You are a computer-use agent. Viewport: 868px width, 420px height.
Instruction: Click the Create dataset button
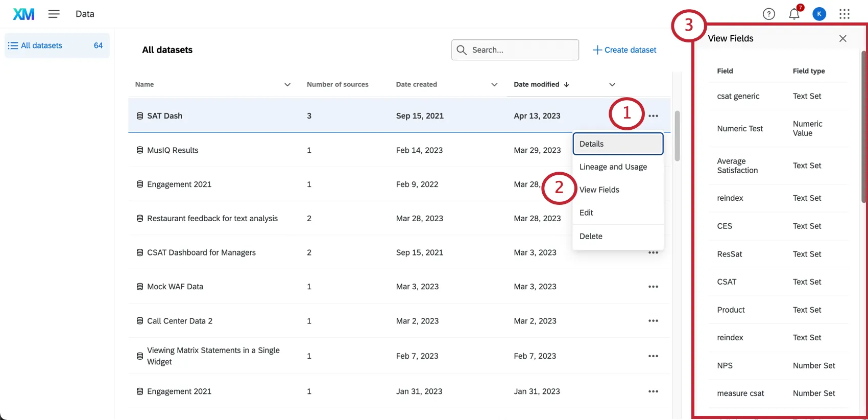(x=624, y=50)
